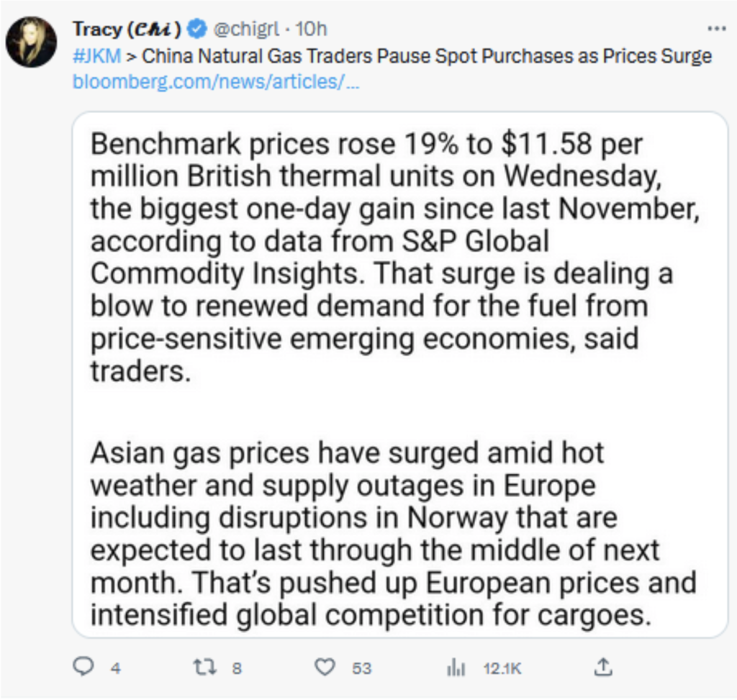Click the 12.1K views count
This screenshot has height=700, width=737.
tap(502, 668)
